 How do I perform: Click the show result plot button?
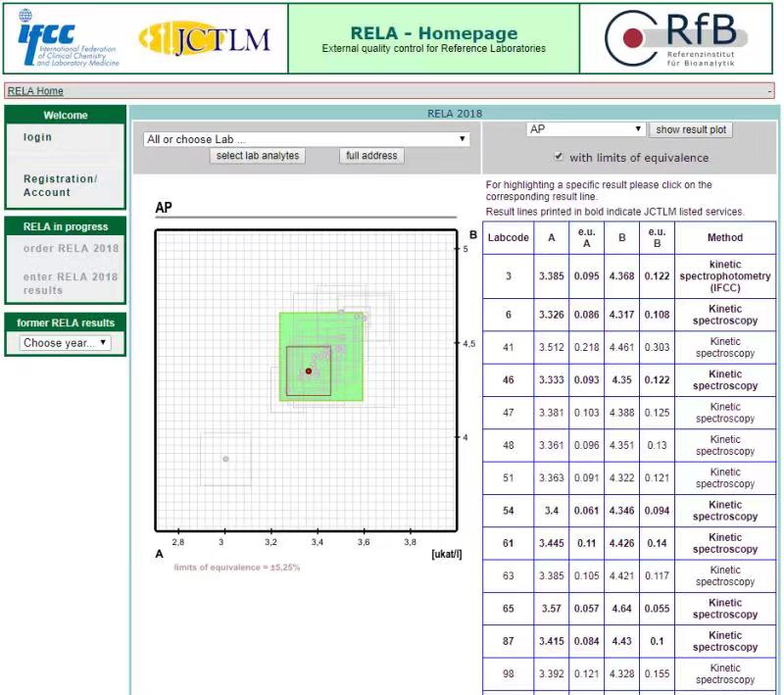point(691,129)
